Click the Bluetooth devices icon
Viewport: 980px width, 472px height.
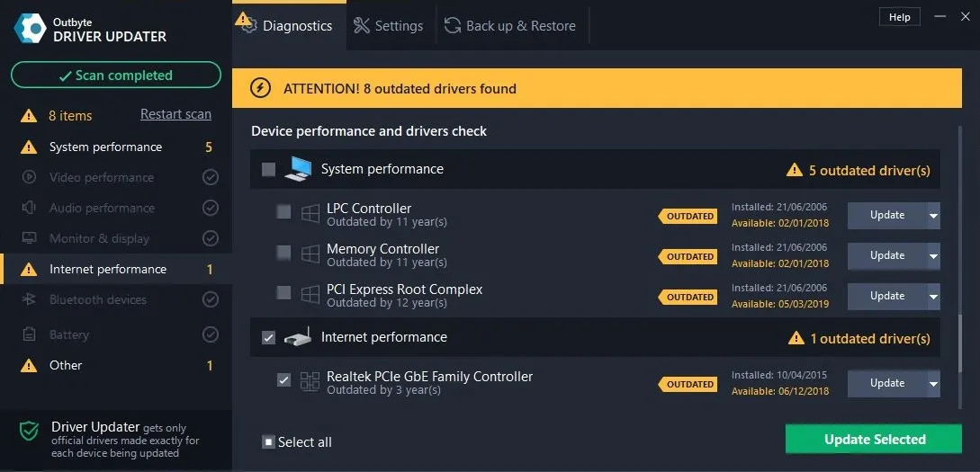coord(29,299)
